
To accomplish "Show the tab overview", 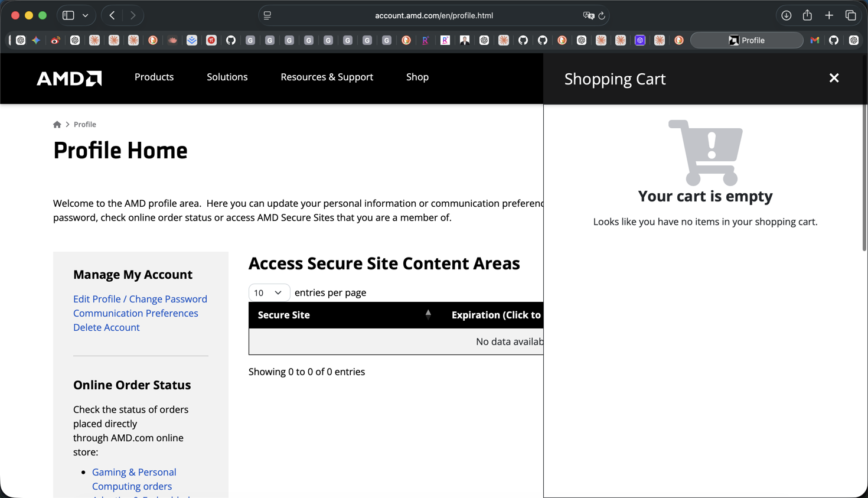I will [851, 15].
